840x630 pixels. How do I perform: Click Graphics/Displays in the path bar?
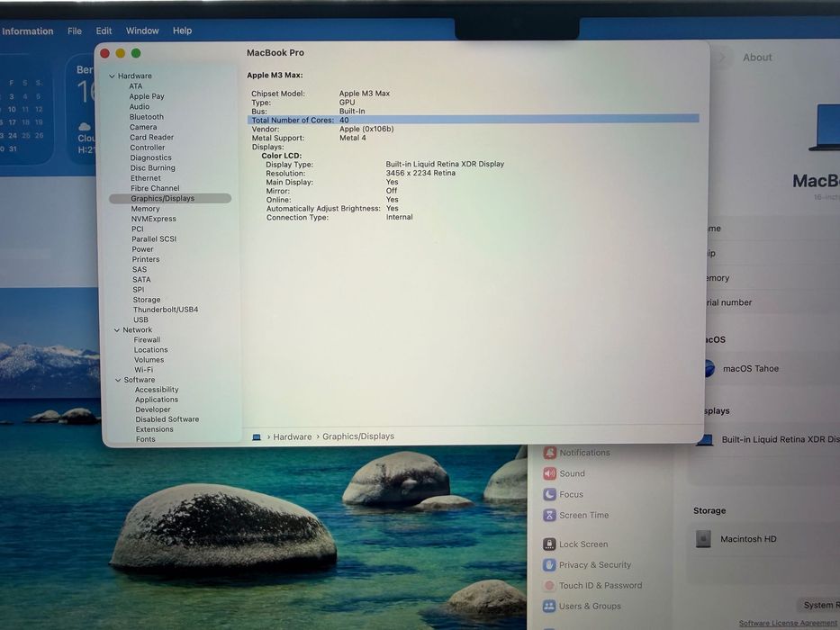coord(358,436)
